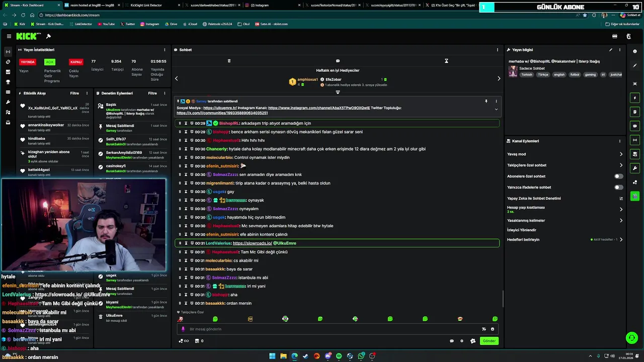The image size is (644, 362).
Task: Open the LinkDetector bookmark
Action: tap(80, 24)
